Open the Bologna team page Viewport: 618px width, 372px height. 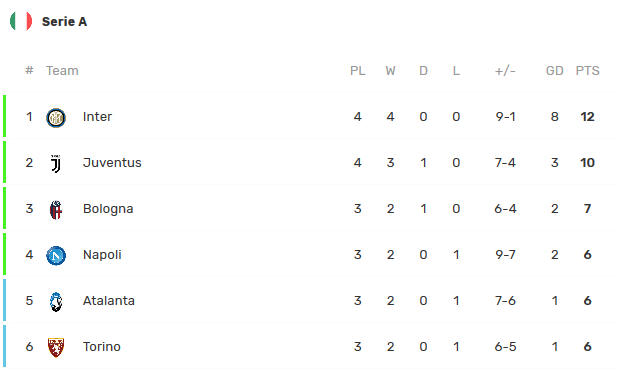click(108, 209)
